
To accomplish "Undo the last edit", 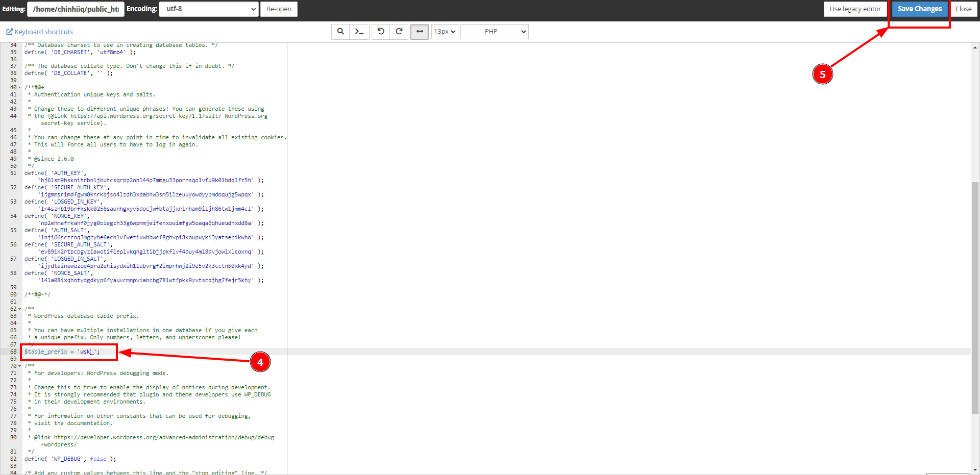I will (381, 32).
